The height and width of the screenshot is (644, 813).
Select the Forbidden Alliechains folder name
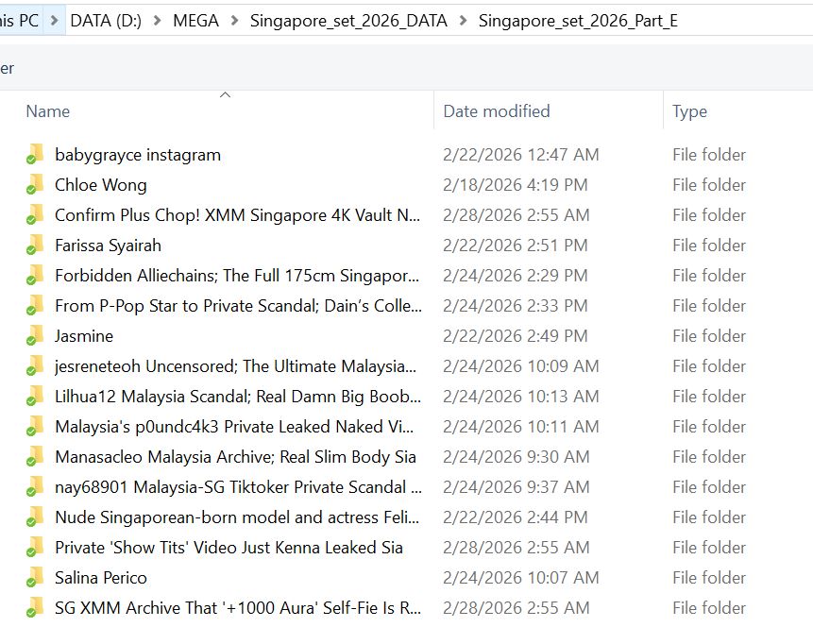click(237, 276)
